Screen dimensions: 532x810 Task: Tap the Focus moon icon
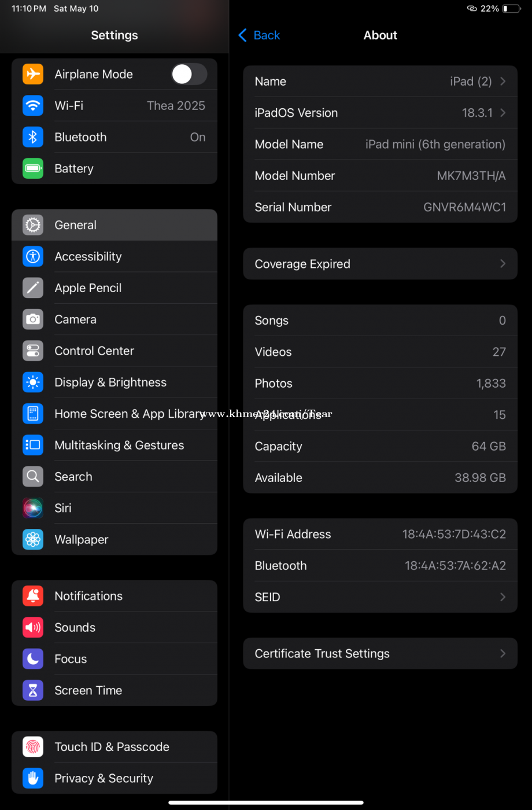(33, 659)
